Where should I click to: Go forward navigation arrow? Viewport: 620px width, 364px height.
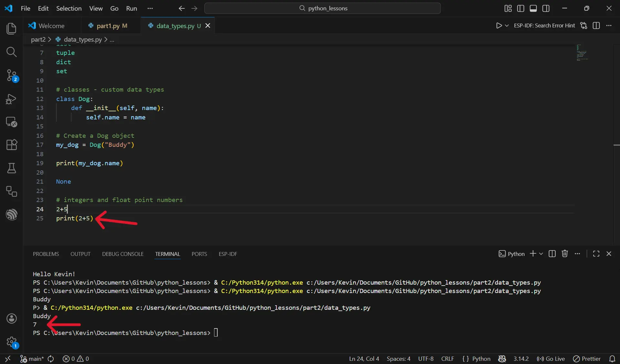(x=194, y=8)
